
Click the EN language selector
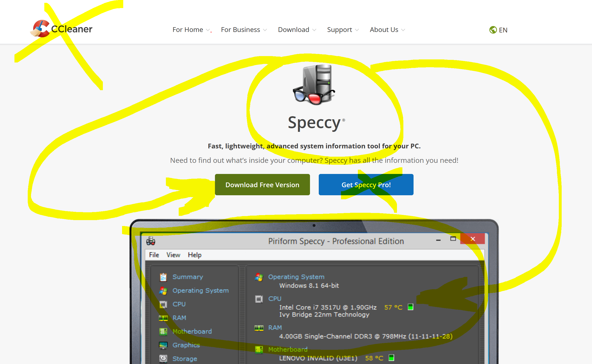click(503, 30)
